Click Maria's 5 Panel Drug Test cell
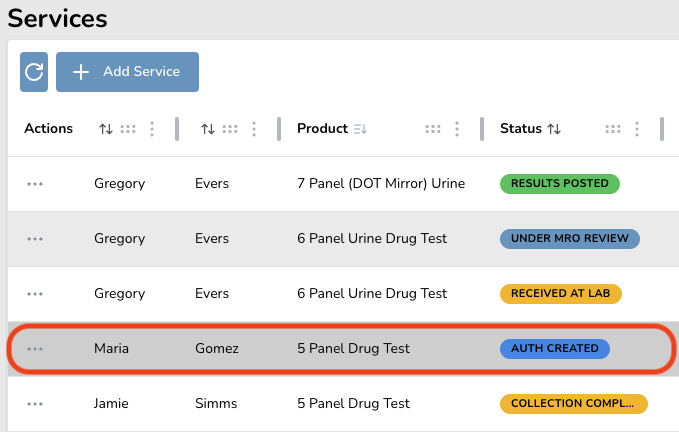This screenshot has height=432, width=679. (x=353, y=348)
